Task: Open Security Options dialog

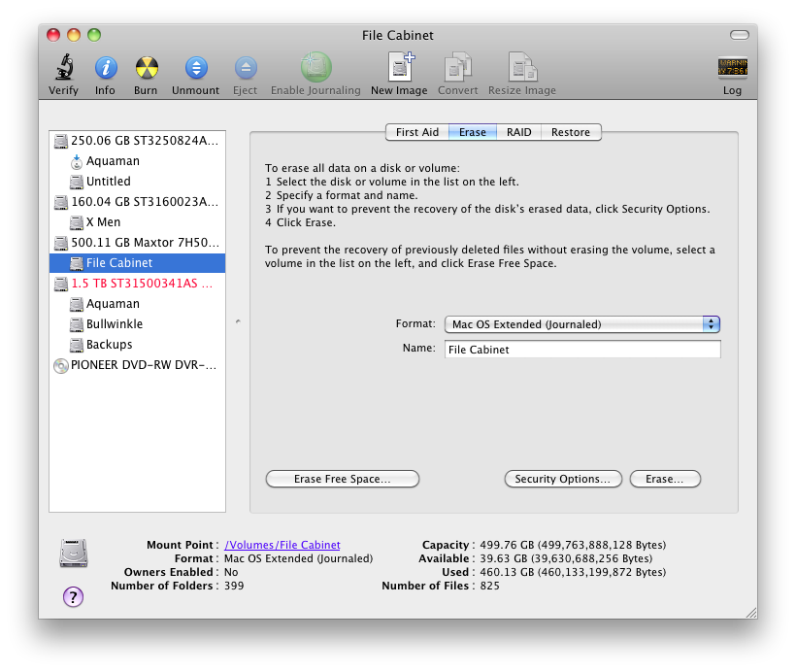Action: [563, 479]
